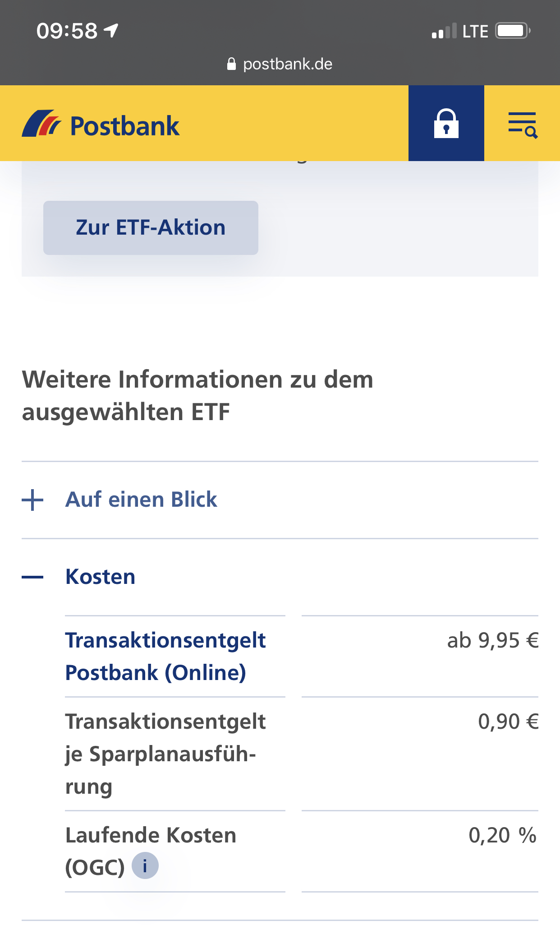Tap the padlock in the address bar

(x=231, y=64)
